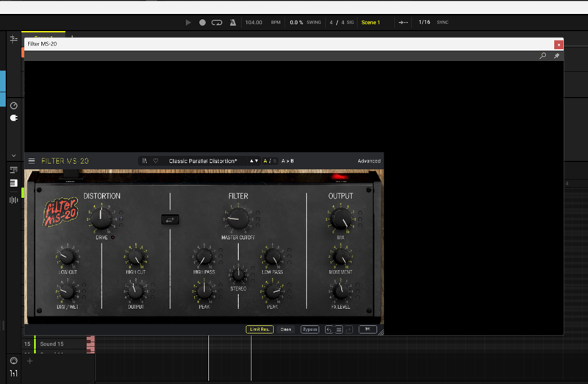Click the 104.00 BPM tempo field
This screenshot has height=384, width=588.
(x=254, y=23)
